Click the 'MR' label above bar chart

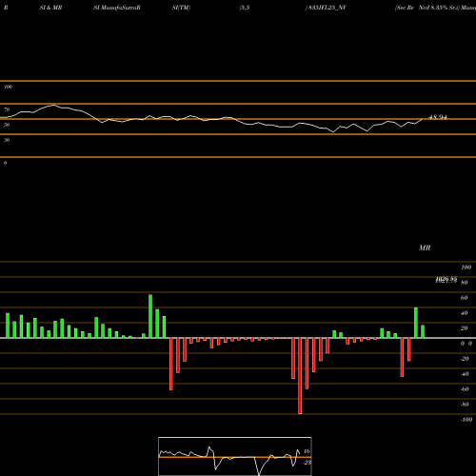tap(425, 248)
